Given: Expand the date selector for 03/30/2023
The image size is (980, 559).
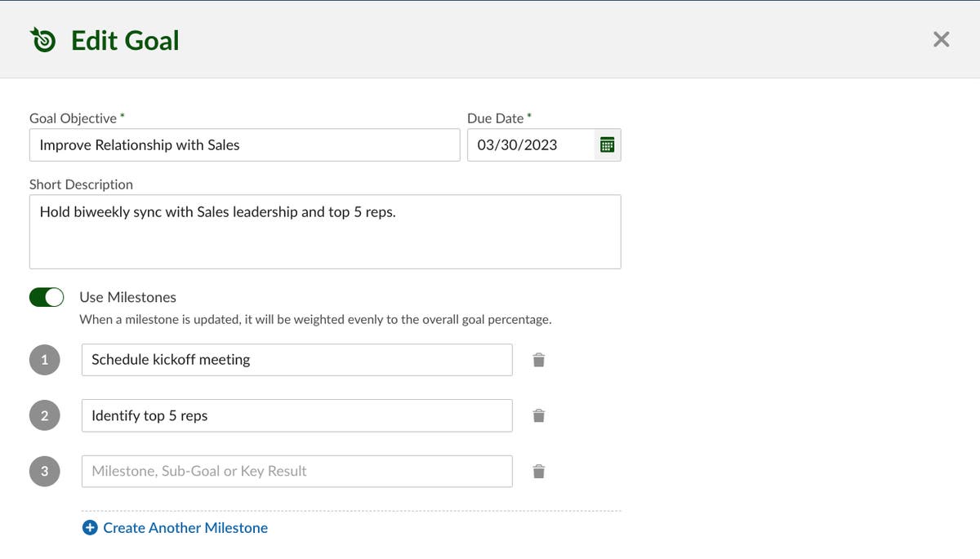Looking at the screenshot, I should 608,144.
